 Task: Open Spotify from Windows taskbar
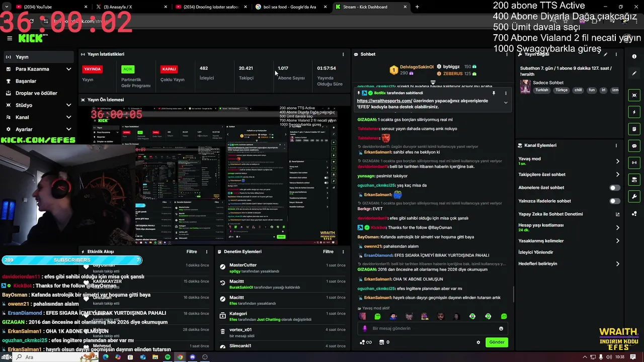coord(168,357)
